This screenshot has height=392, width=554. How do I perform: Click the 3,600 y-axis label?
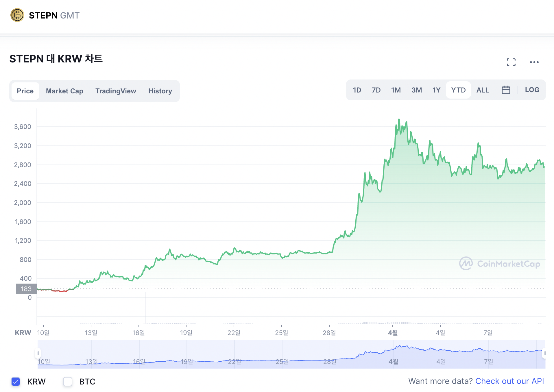coord(23,127)
